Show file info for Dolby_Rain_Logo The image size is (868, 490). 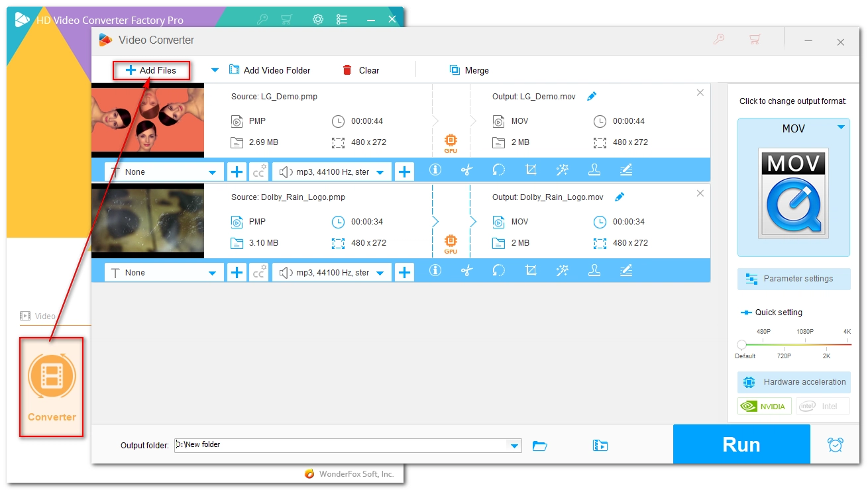click(435, 271)
